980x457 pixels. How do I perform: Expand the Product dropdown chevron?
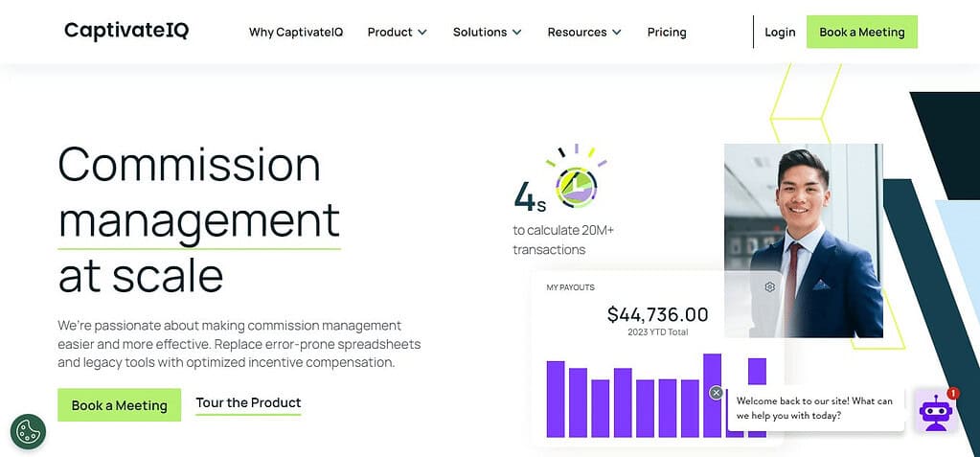click(x=422, y=32)
